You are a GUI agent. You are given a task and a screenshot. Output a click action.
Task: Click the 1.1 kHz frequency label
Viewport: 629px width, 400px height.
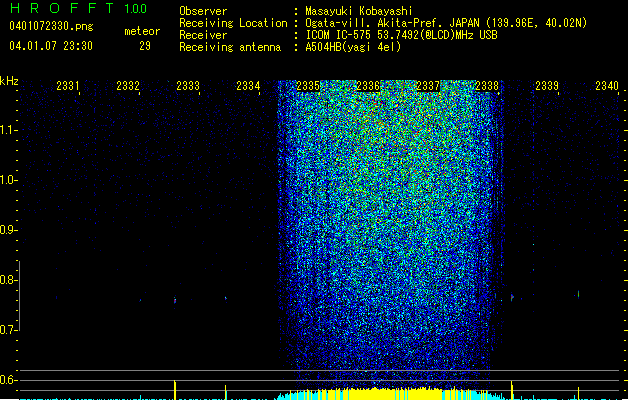click(x=8, y=130)
